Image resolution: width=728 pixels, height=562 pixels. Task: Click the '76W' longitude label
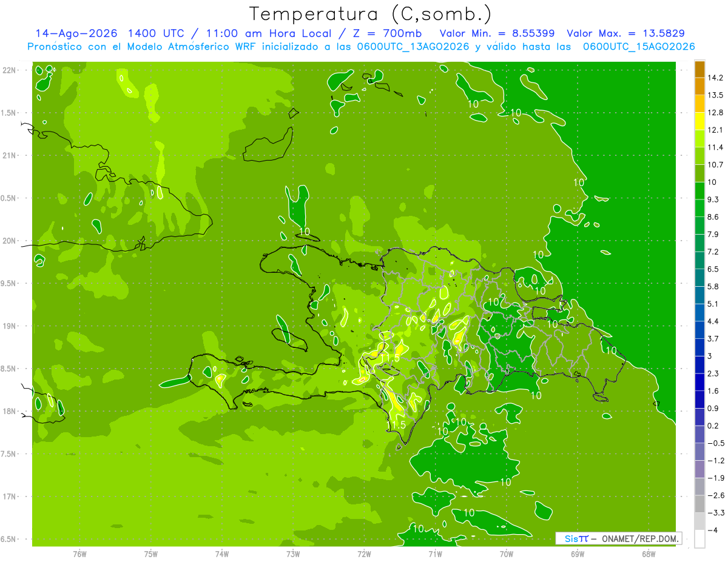click(79, 553)
